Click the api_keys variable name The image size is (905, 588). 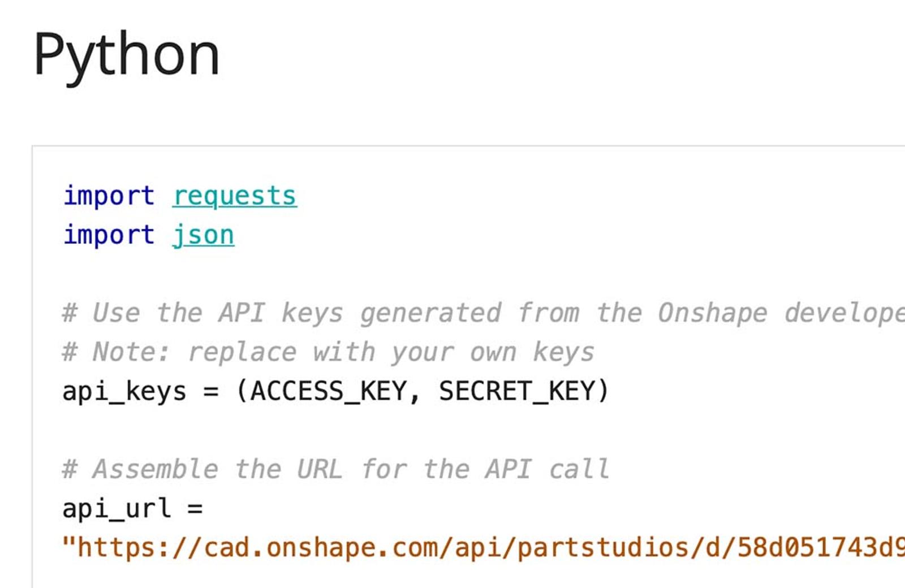point(124,391)
